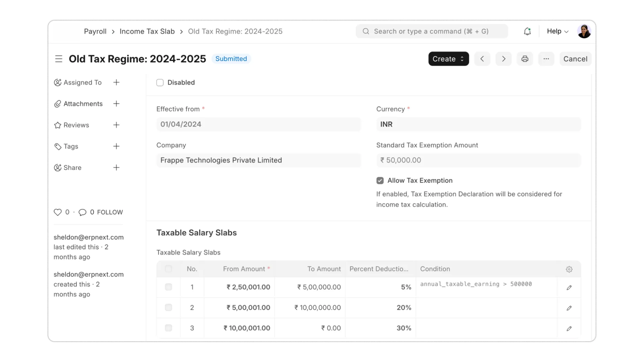
Task: Click the Assigned To label
Action: tap(83, 82)
